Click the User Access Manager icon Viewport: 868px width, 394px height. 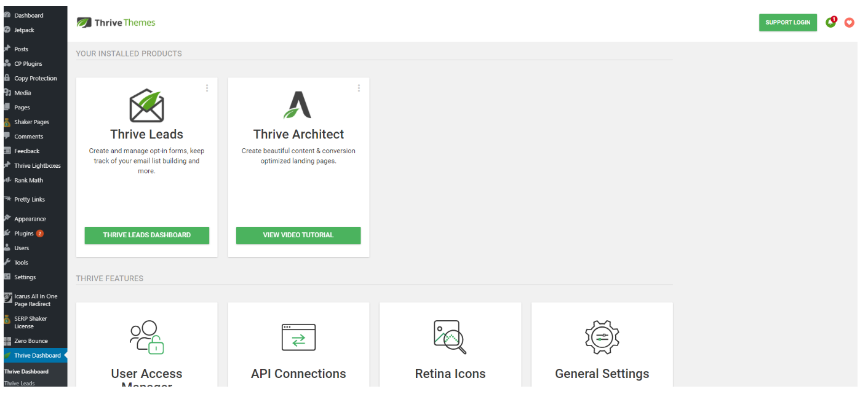146,337
